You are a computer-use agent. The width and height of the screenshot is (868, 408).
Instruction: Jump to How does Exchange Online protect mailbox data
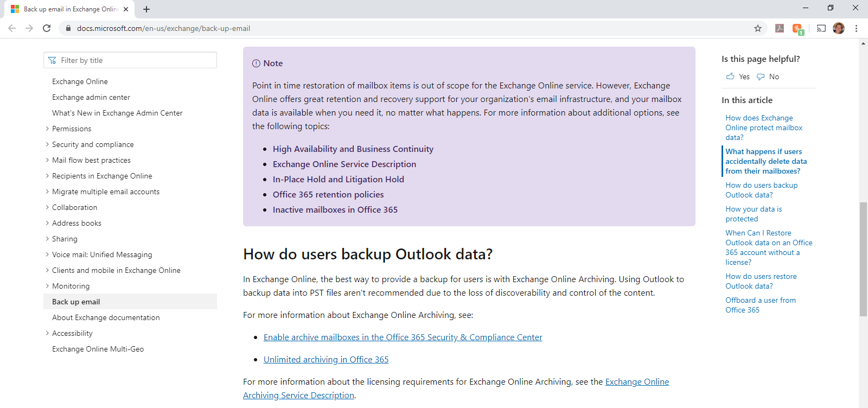pos(764,127)
